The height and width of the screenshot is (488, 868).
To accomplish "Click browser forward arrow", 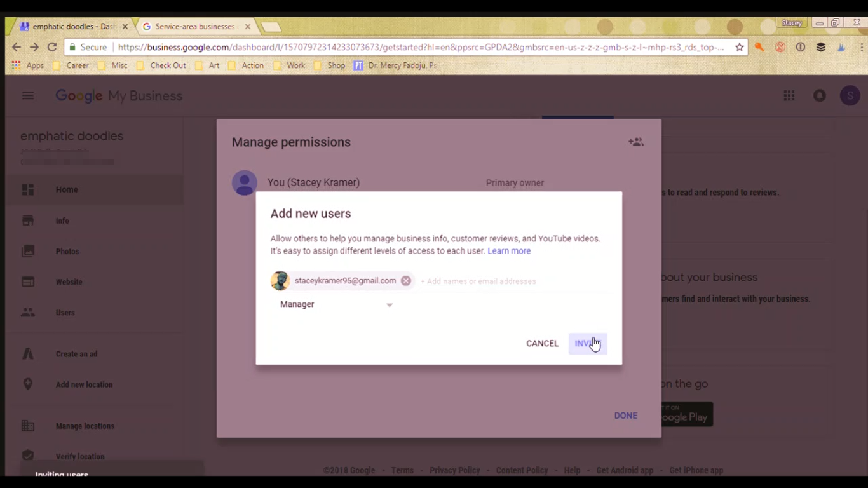I will 34,47.
